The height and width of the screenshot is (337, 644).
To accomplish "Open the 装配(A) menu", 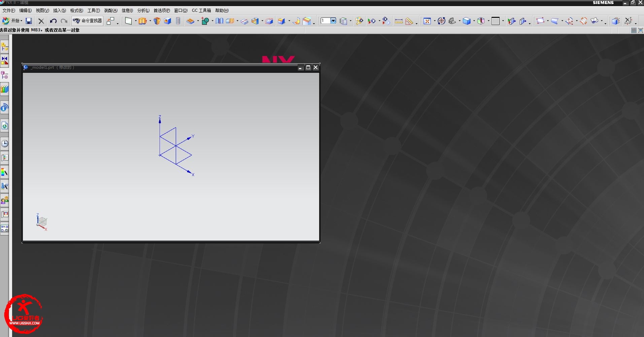I will click(x=111, y=10).
